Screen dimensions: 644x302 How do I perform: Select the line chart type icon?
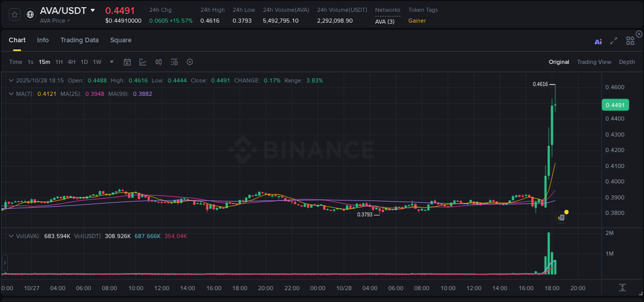point(143,62)
